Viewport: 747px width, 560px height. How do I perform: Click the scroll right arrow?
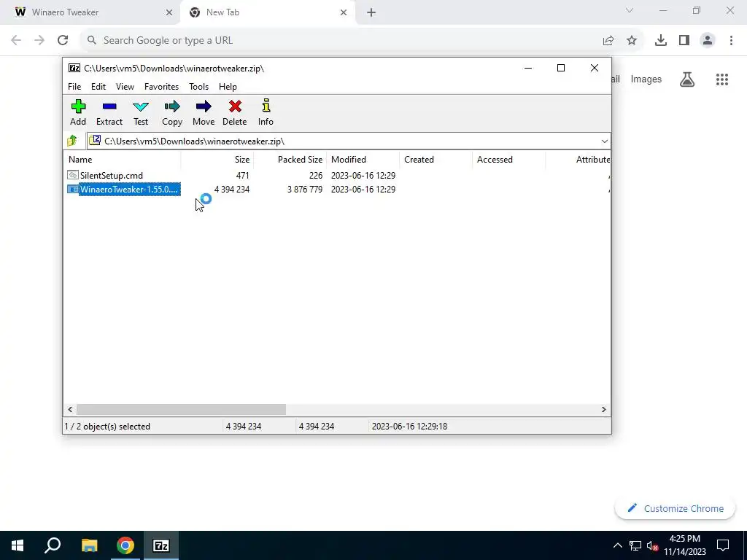coord(603,410)
